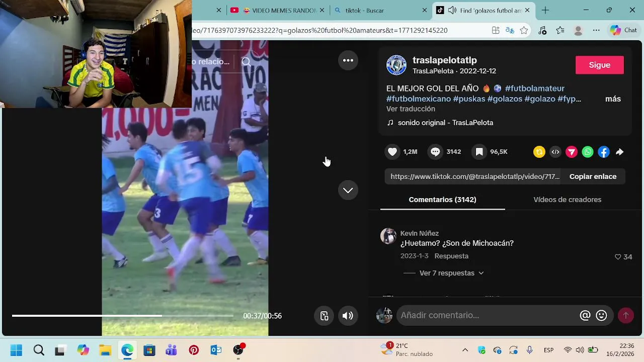Screen dimensions: 644x362
Task: Like the video with the heart icon
Action: click(393, 152)
